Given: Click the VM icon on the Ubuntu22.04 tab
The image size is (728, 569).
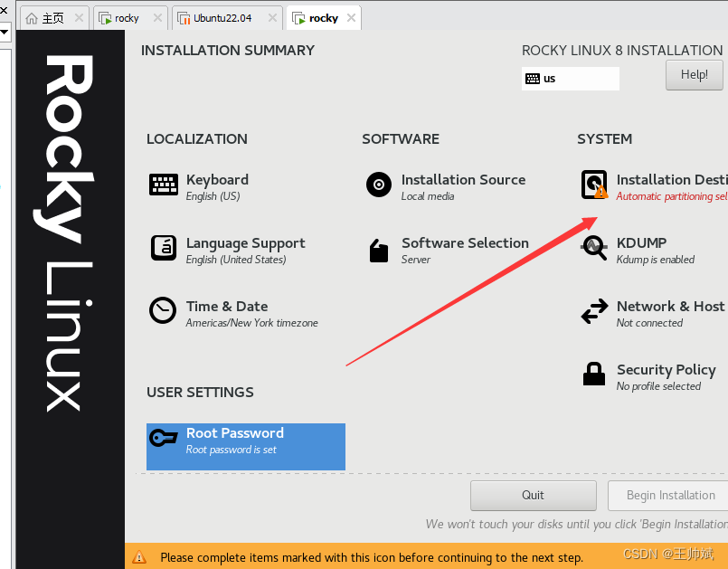Looking at the screenshot, I should (x=184, y=18).
